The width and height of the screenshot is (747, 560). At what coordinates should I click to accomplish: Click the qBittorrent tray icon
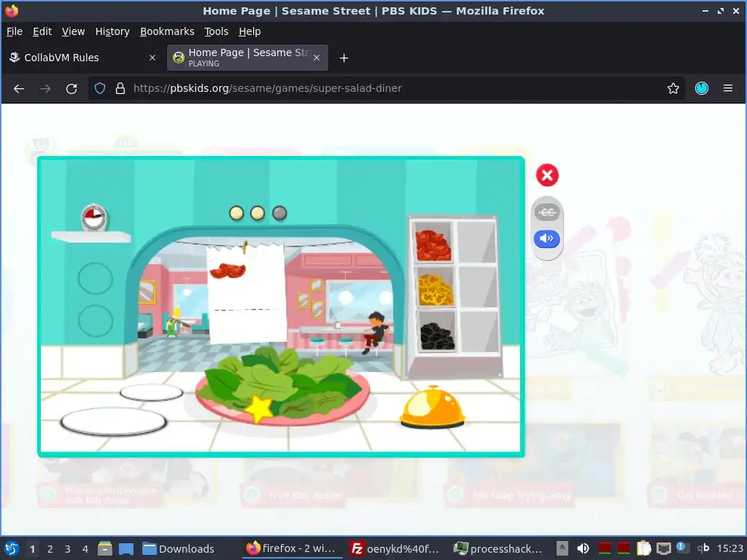click(x=703, y=548)
